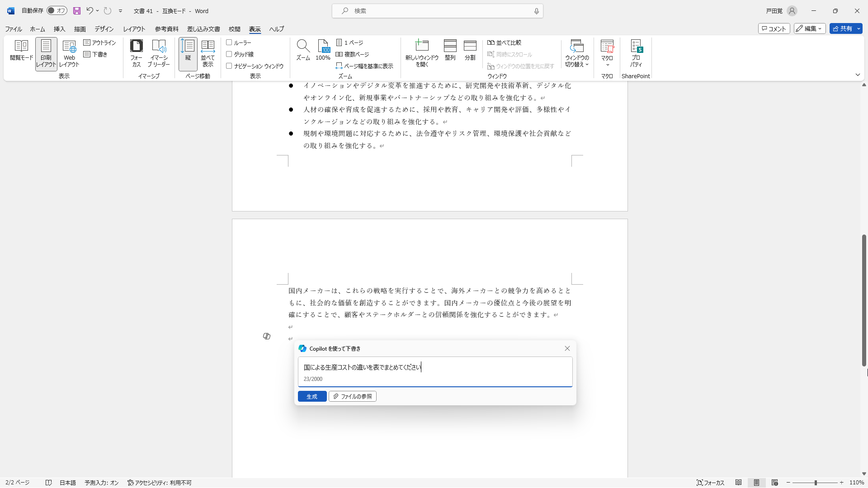Select Print Layout (印刷レイアウト) view
Viewport: 868px width, 488px height.
pyautogui.click(x=46, y=54)
